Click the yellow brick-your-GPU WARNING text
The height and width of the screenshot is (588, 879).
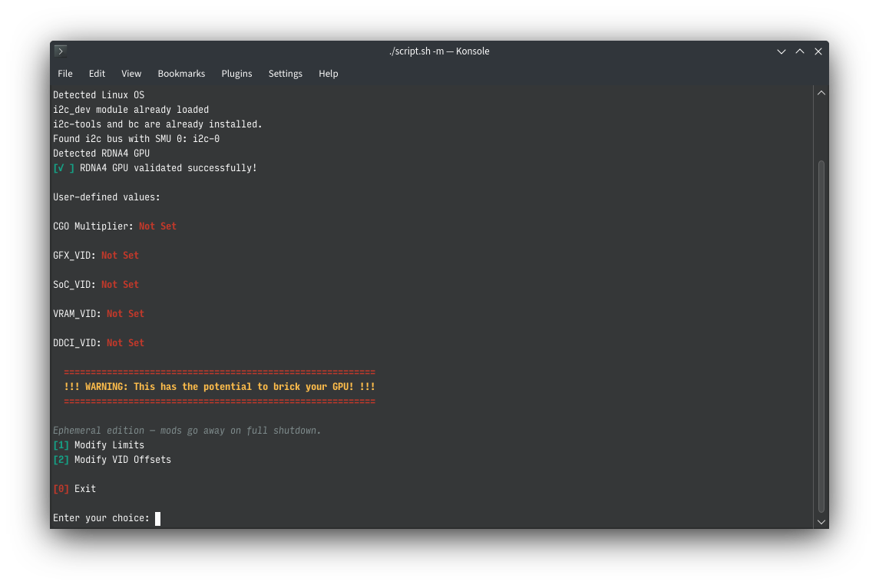click(x=220, y=387)
